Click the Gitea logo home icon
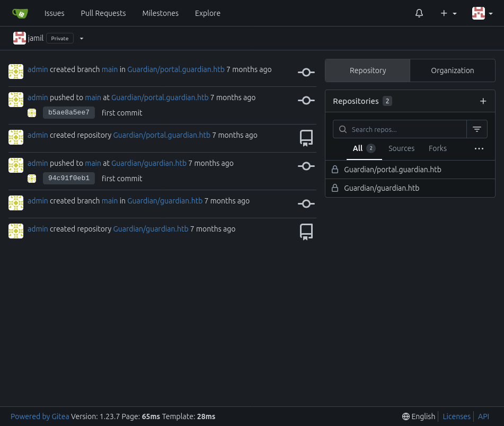This screenshot has height=426, width=504. coord(20,13)
